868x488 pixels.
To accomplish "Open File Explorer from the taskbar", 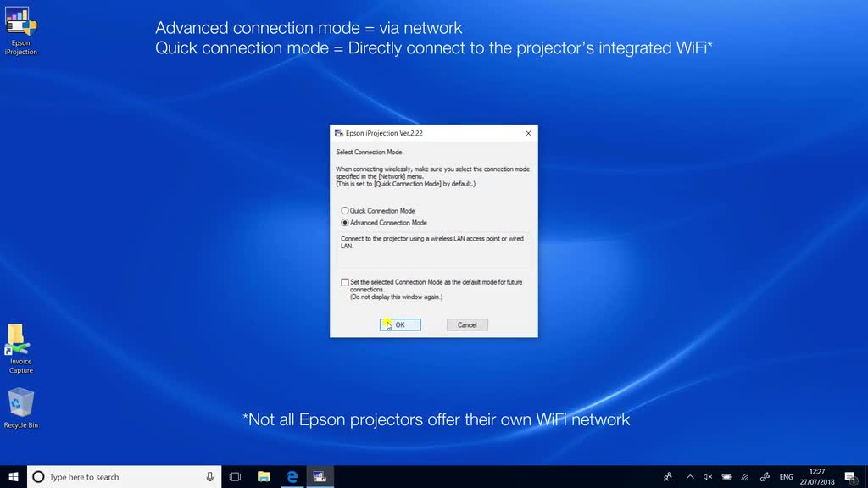I will pyautogui.click(x=264, y=476).
